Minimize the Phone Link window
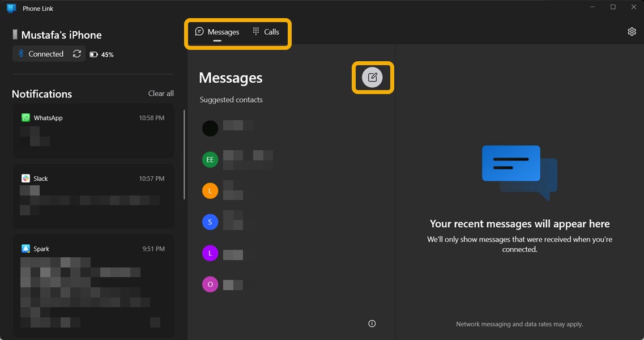644x340 pixels. (592, 7)
